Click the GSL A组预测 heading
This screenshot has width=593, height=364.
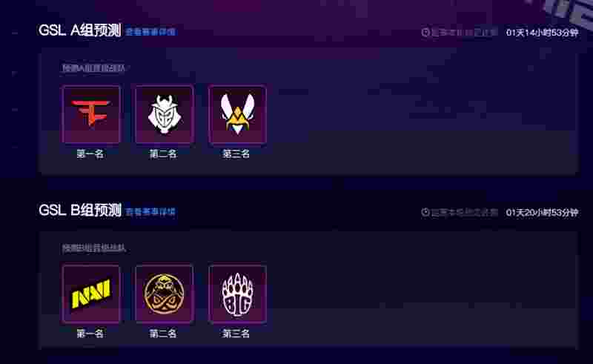click(80, 30)
